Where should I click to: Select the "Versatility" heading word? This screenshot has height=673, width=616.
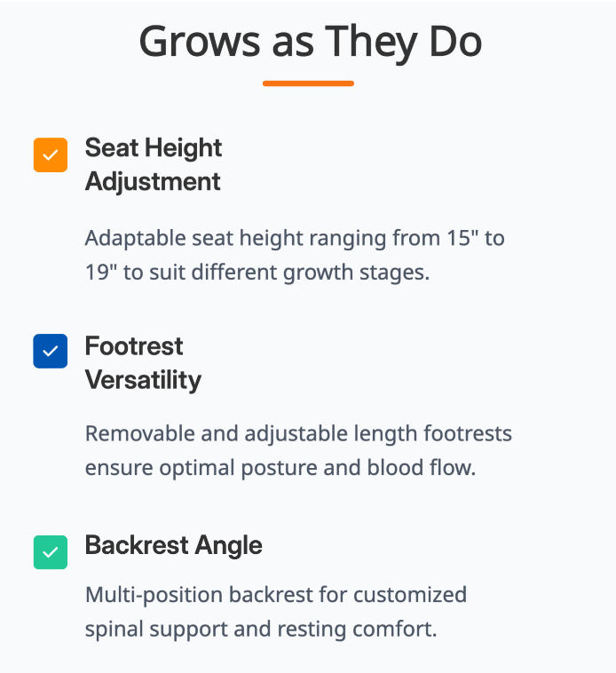143,380
